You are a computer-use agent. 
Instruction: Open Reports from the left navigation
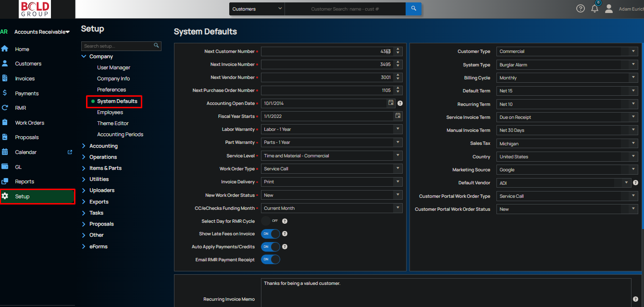click(25, 181)
